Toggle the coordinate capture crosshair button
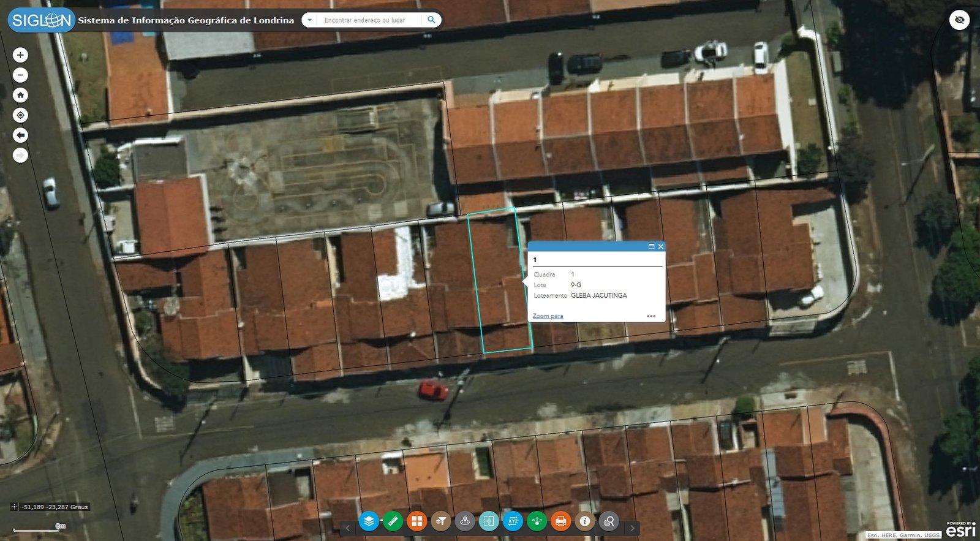The height and width of the screenshot is (541, 980). 14,507
